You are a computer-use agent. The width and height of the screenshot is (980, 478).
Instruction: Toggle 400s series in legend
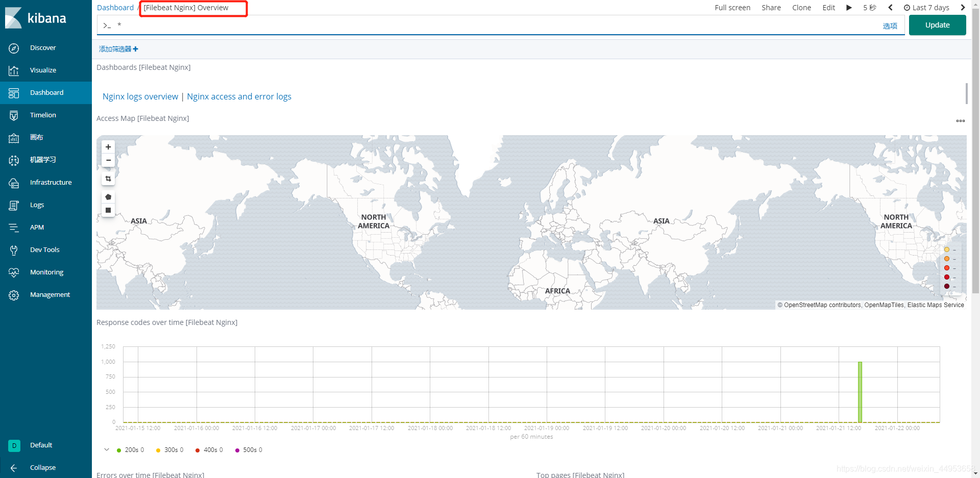click(x=209, y=450)
